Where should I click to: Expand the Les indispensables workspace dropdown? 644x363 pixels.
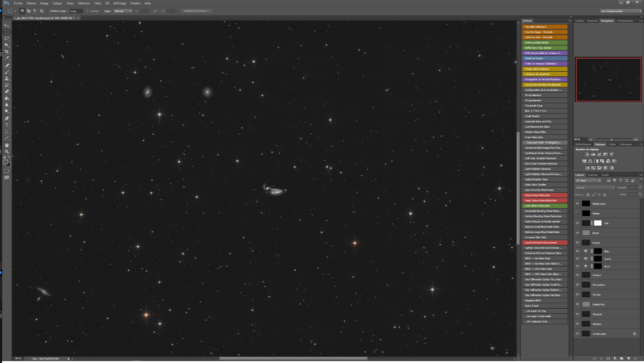pos(621,11)
